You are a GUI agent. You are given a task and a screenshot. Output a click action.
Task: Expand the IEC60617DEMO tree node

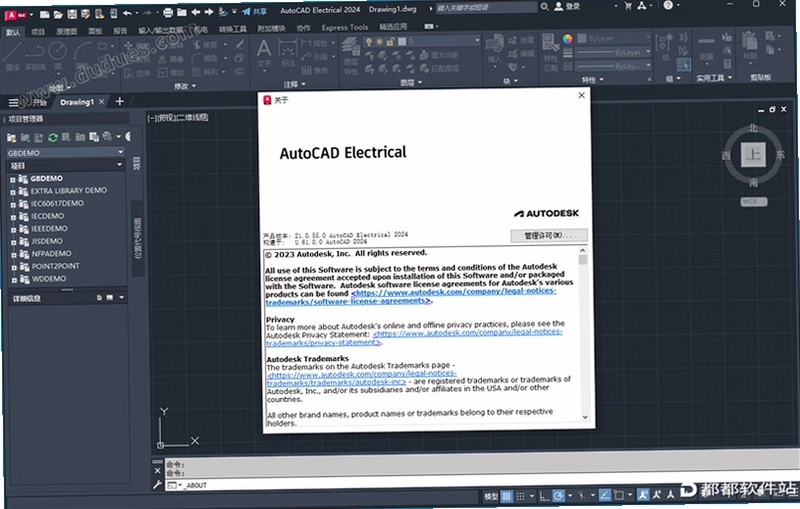click(13, 205)
